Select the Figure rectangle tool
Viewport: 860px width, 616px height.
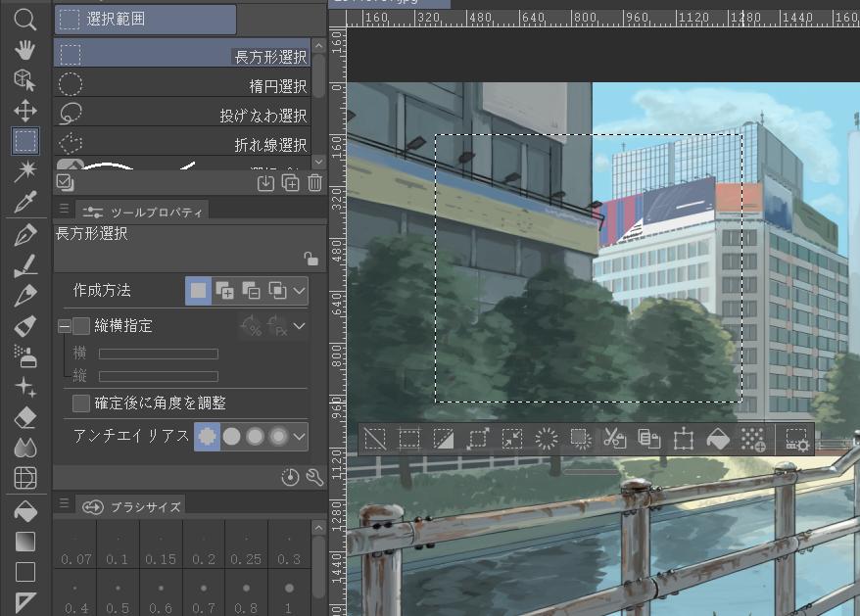coord(25,572)
